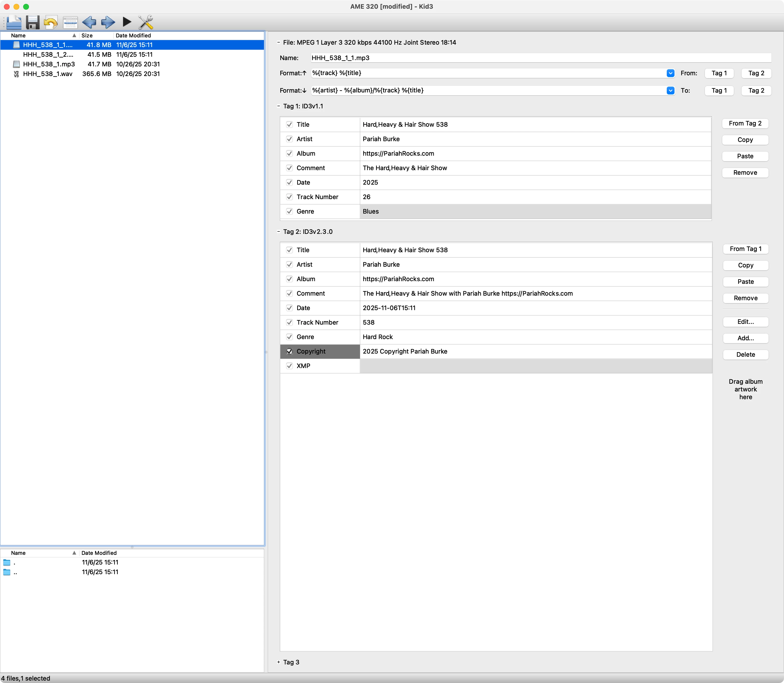This screenshot has height=683, width=784.
Task: Revert changes with the yellow undo arrow
Action: click(x=51, y=22)
